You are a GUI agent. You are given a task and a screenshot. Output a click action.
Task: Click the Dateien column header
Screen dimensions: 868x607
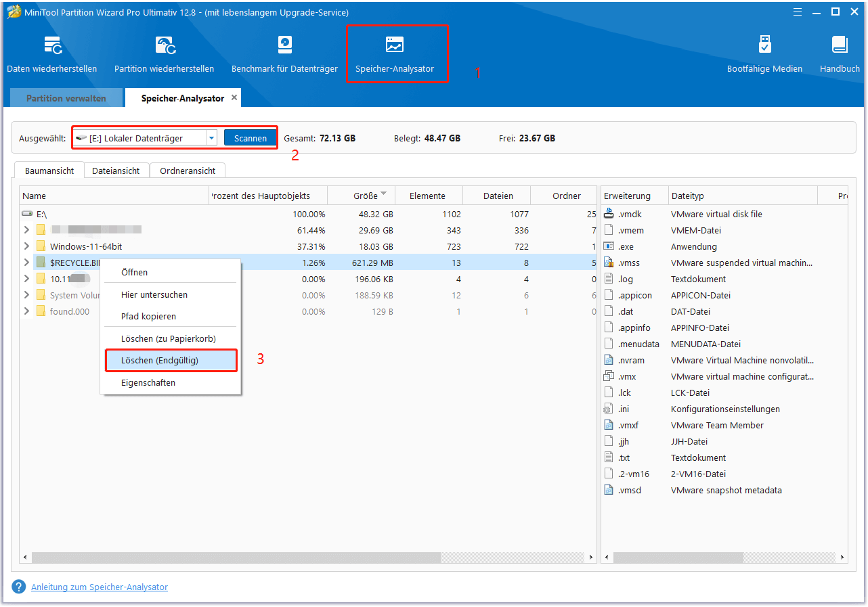[497, 196]
